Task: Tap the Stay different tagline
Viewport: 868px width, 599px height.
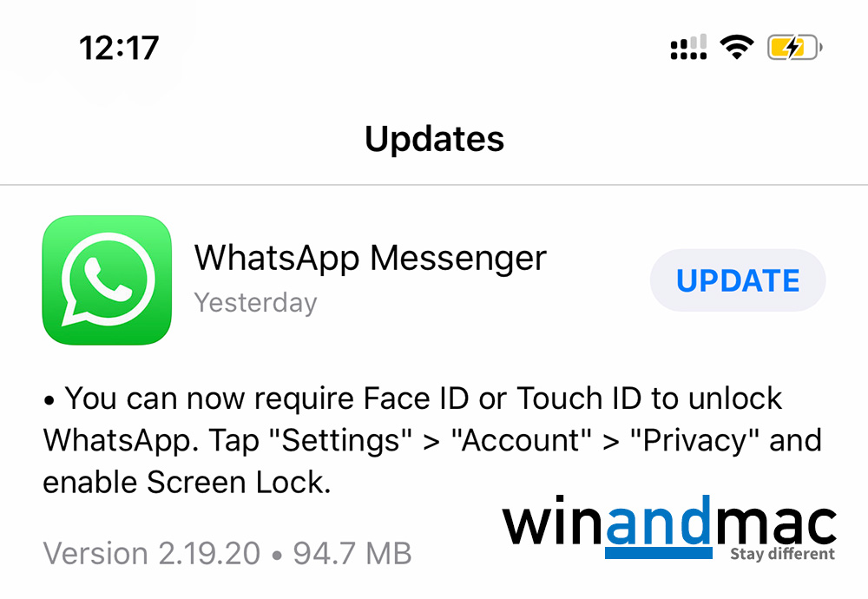Action: point(782,554)
